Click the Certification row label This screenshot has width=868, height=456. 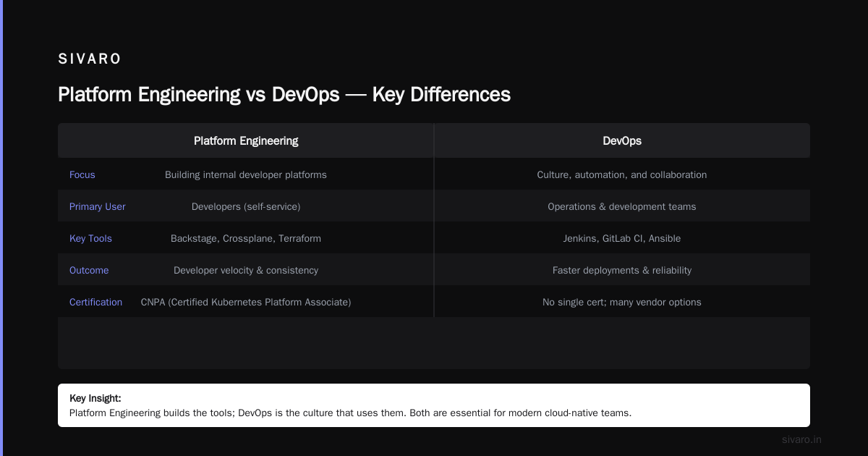pos(95,302)
